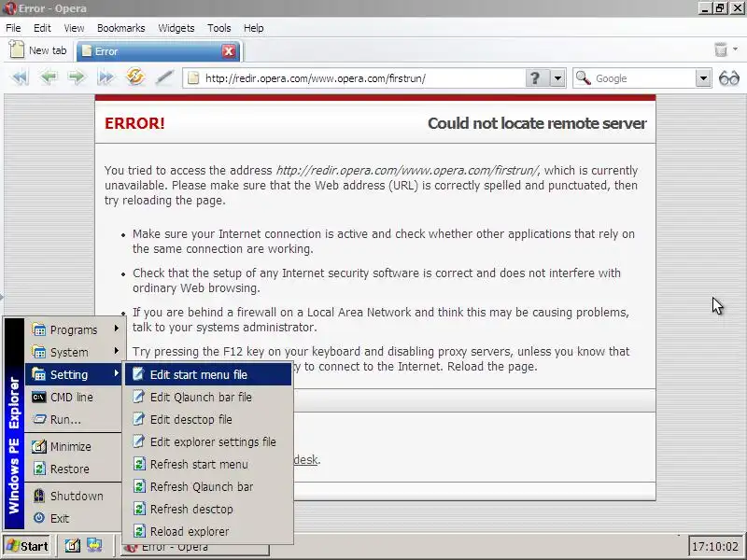Open the View menu
Image resolution: width=747 pixels, height=560 pixels.
pyautogui.click(x=74, y=28)
